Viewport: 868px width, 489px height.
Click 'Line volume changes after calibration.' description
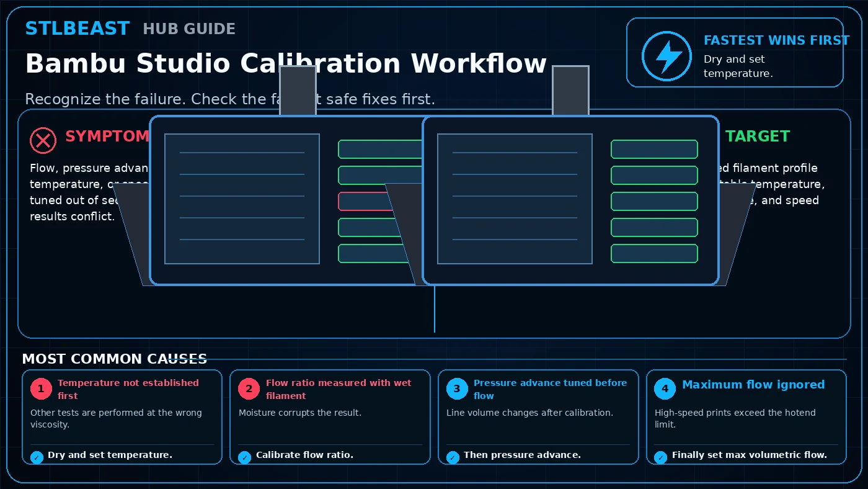click(530, 413)
